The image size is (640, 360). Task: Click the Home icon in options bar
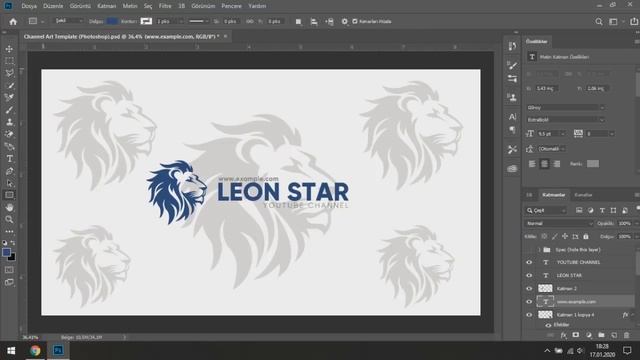pos(13,21)
